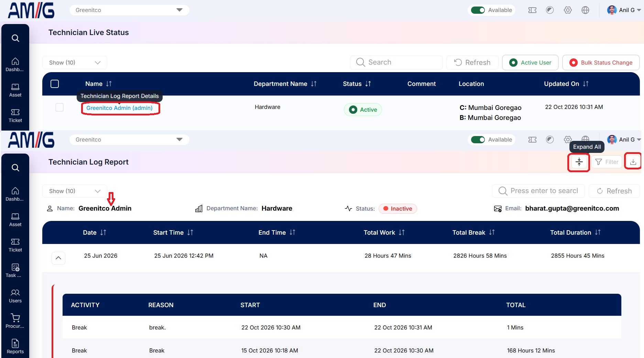Open Ticket in the upper sidebar

(x=15, y=116)
